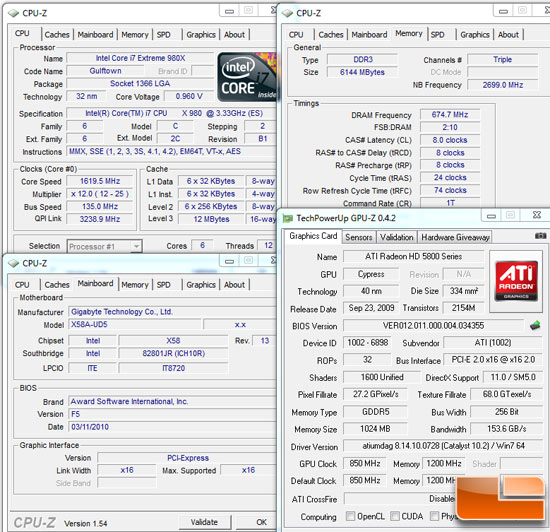Minimize the GPU-Z window
550x532 pixels.
click(491, 216)
